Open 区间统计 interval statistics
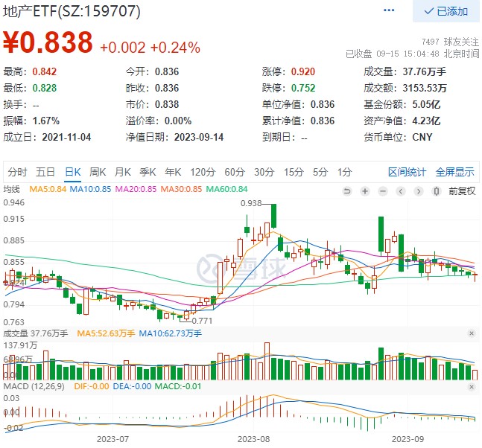This screenshot has height=448, width=482. click(x=407, y=172)
